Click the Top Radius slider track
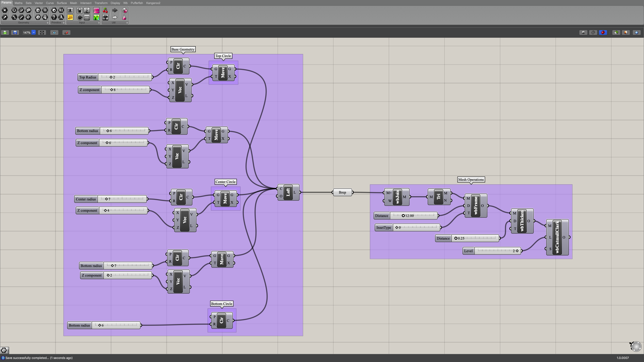 coord(125,77)
